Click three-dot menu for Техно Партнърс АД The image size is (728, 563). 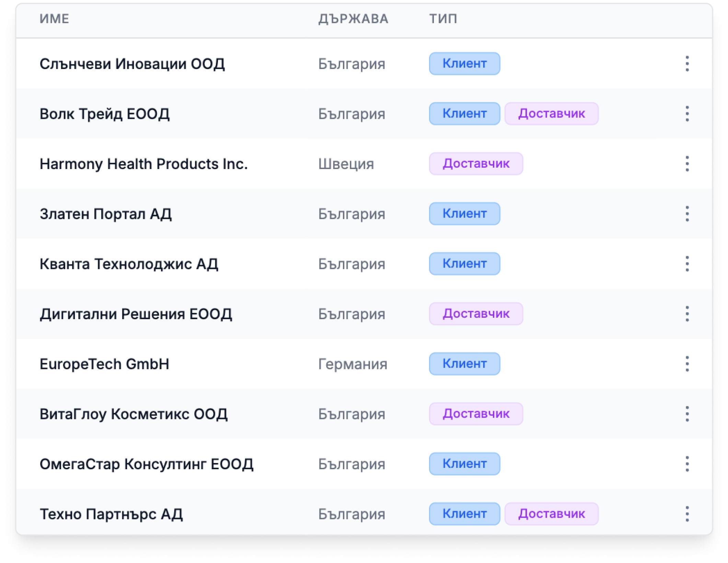(687, 514)
